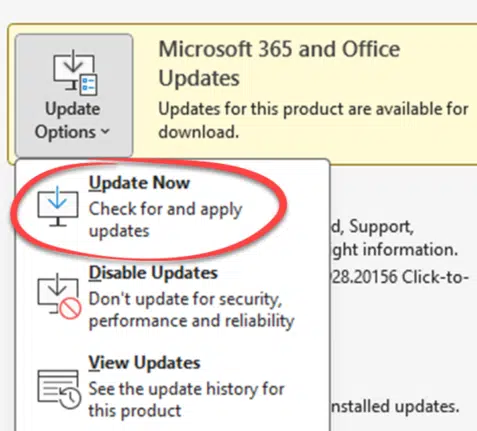
Task: Open View Updates menu entry
Action: coord(144,363)
